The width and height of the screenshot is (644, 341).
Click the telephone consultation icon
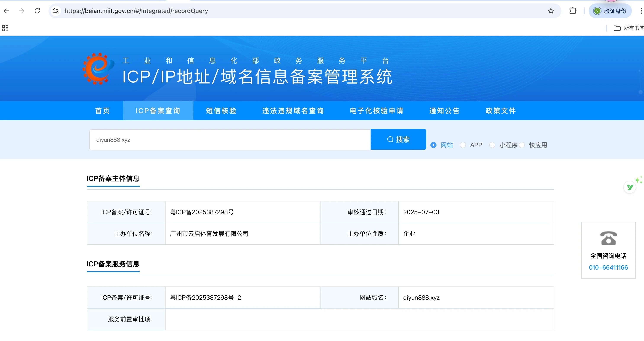608,238
